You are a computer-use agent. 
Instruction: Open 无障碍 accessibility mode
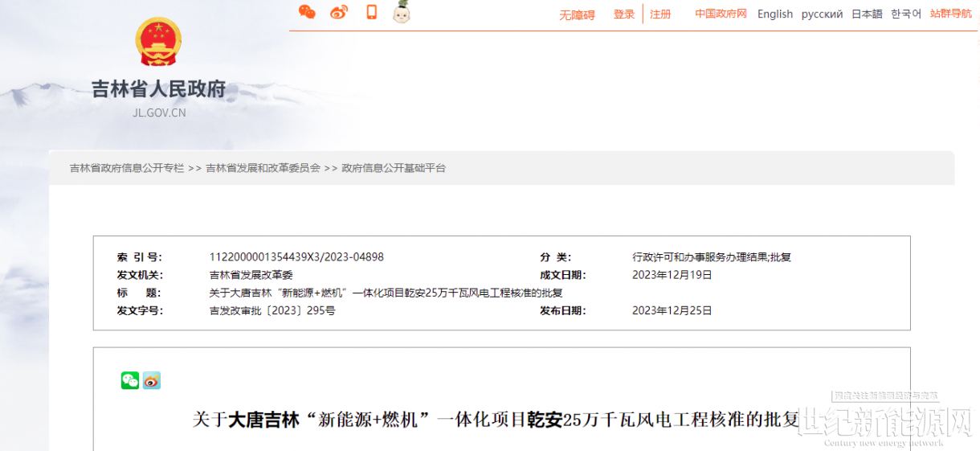pyautogui.click(x=577, y=15)
